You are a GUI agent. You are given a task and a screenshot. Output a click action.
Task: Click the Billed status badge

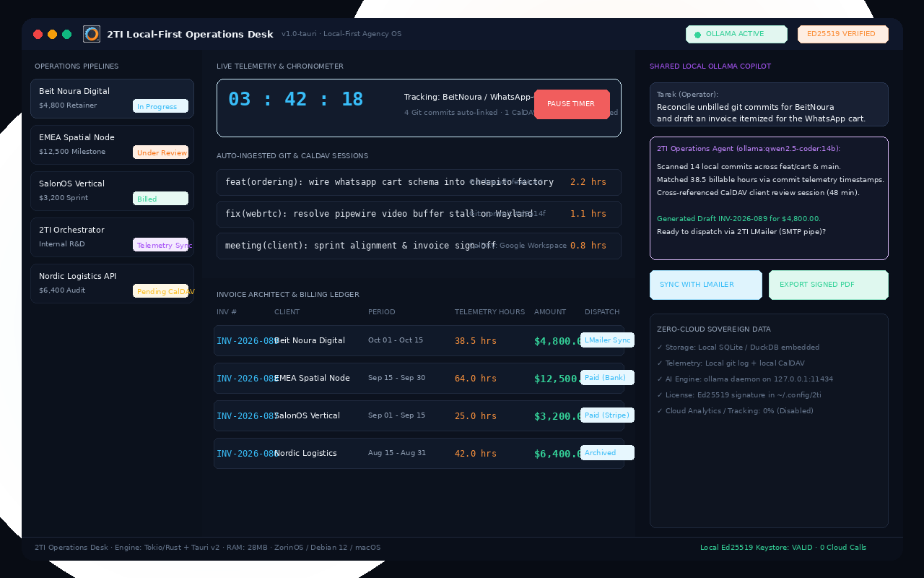[160, 199]
